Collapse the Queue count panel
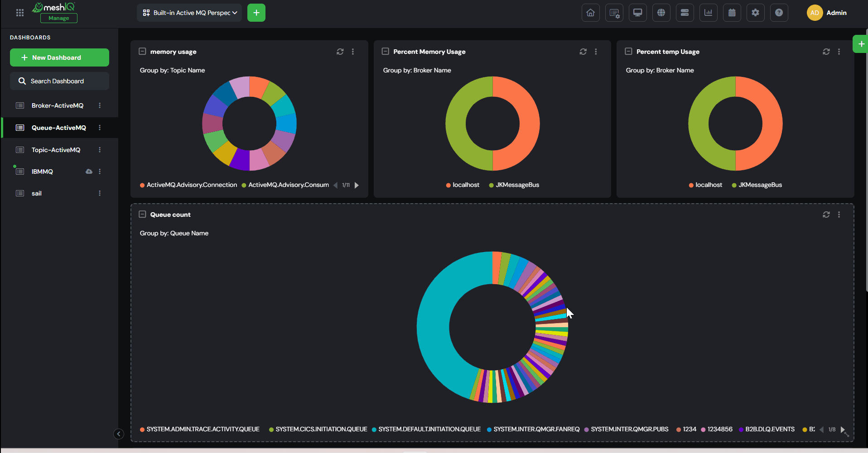The image size is (868, 453). [142, 215]
